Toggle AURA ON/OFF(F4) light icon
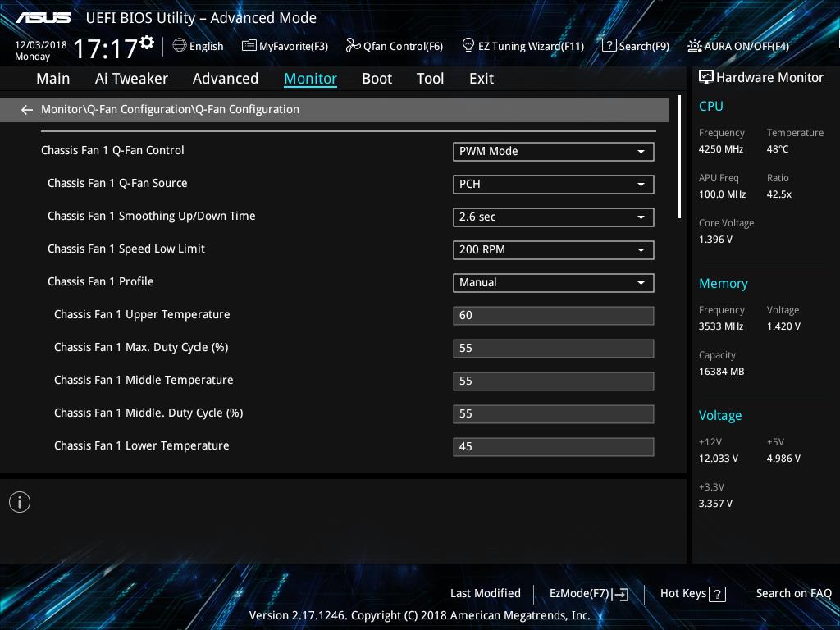Image resolution: width=840 pixels, height=630 pixels. point(695,46)
